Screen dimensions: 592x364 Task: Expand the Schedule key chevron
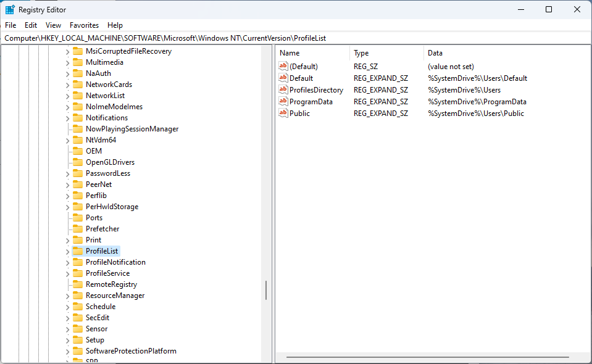(x=67, y=307)
